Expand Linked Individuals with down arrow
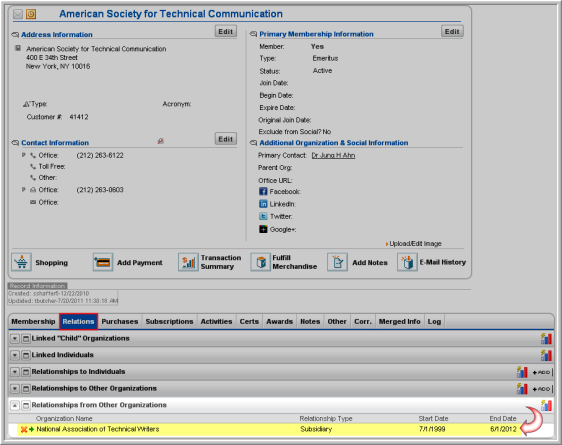The width and height of the screenshot is (562, 445). pos(15,355)
